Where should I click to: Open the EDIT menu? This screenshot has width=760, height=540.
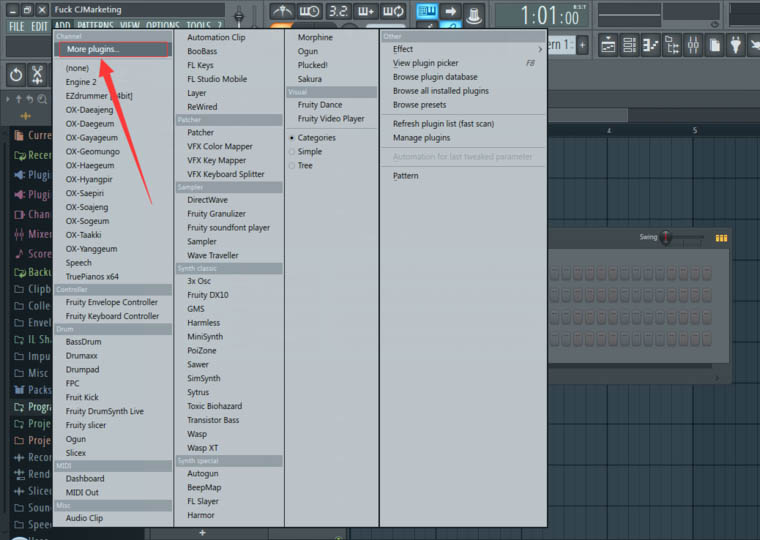(x=39, y=26)
